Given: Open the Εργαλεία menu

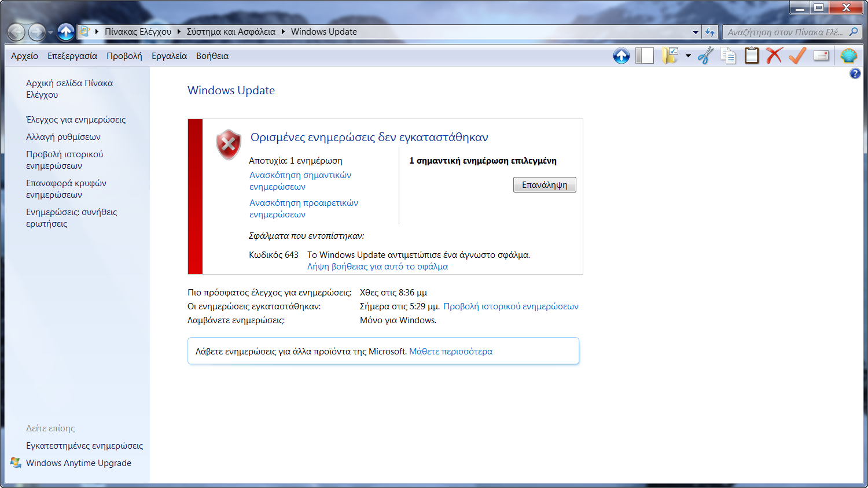Looking at the screenshot, I should 169,56.
